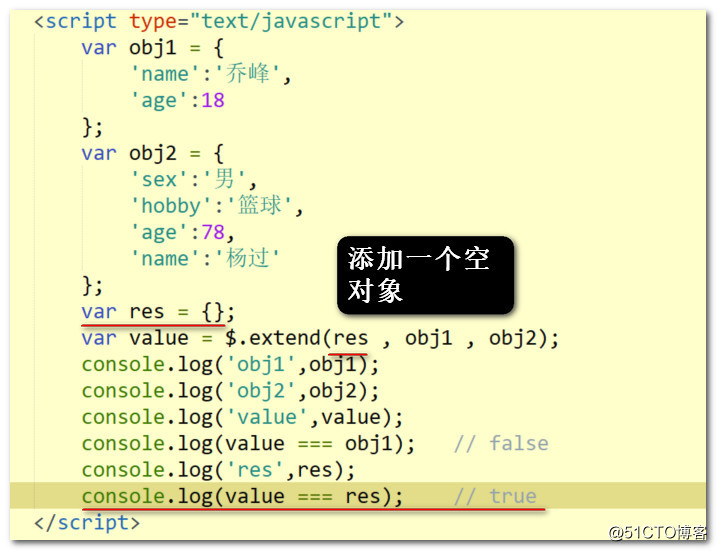Click the opening script tag line

pyautogui.click(x=219, y=21)
